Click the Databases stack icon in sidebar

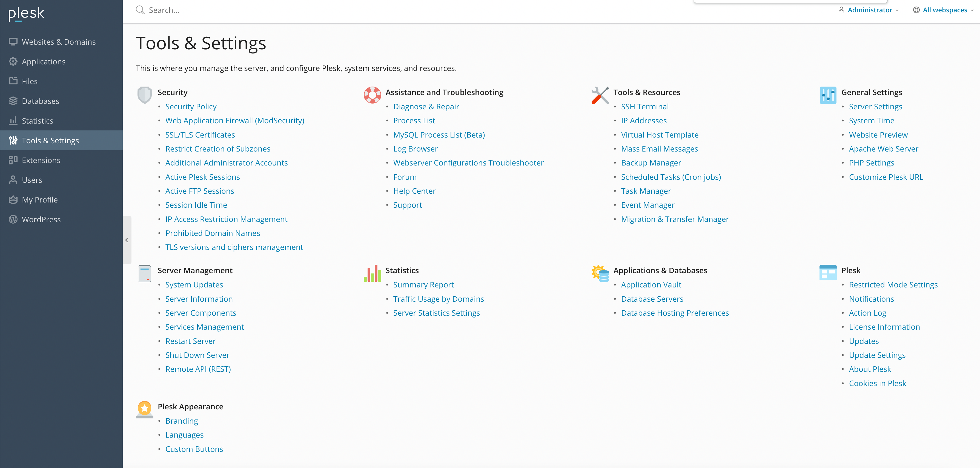13,101
